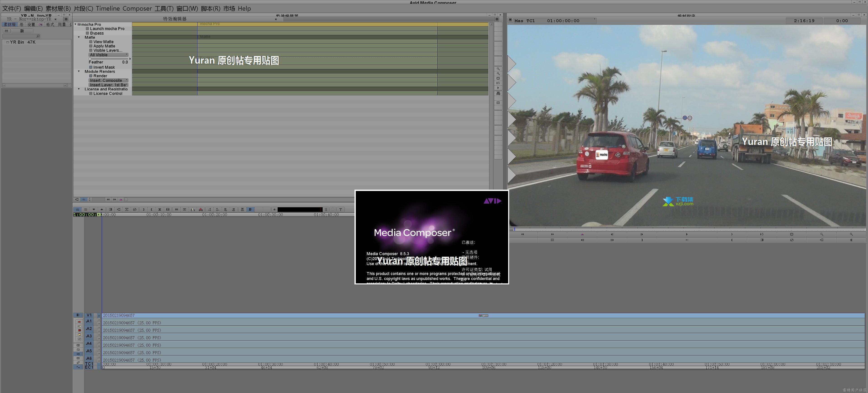Open the 编辑(E) menu
The image size is (868, 393).
pyautogui.click(x=33, y=8)
